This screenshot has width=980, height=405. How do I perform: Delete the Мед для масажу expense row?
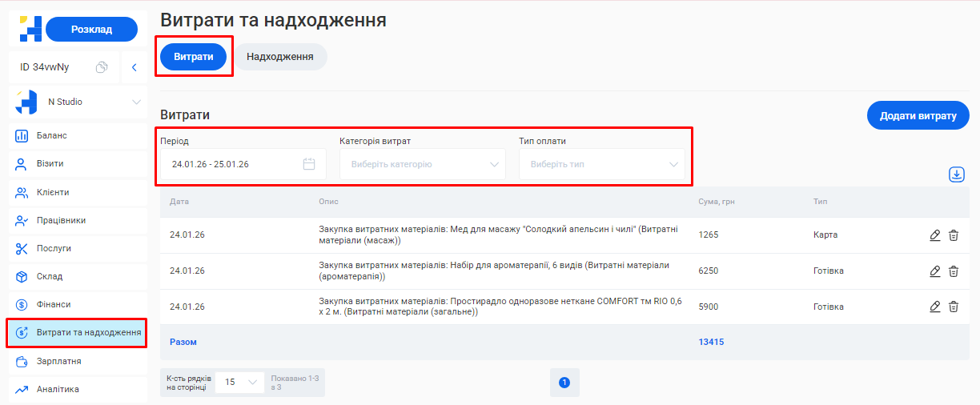point(954,235)
